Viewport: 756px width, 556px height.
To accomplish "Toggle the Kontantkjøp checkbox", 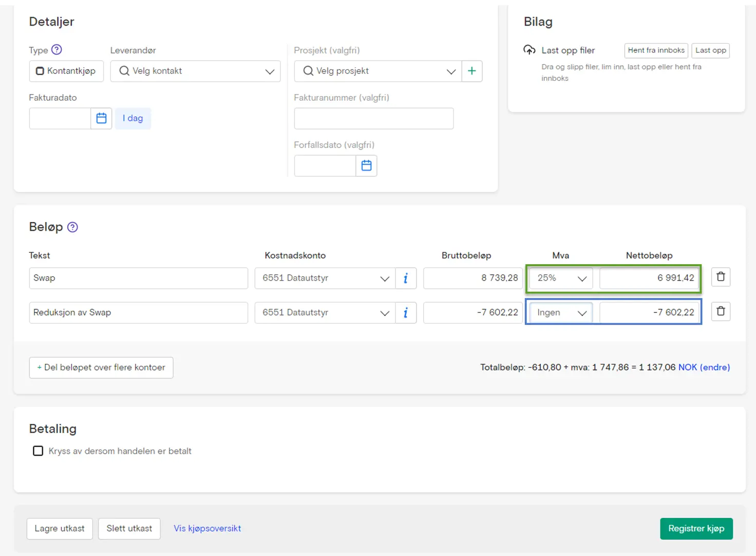I will coord(40,71).
